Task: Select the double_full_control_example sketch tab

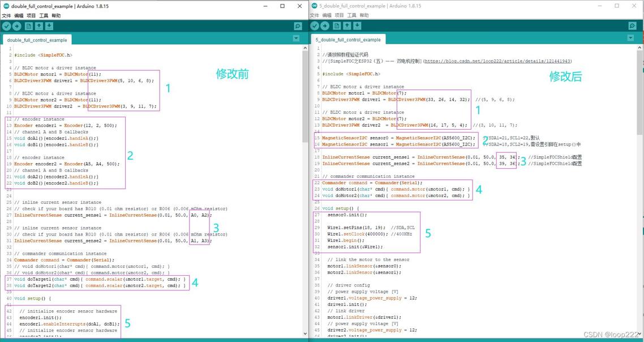Action: point(37,40)
